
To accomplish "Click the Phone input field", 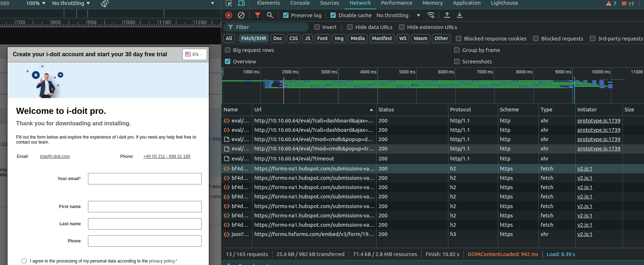I will 145,241.
